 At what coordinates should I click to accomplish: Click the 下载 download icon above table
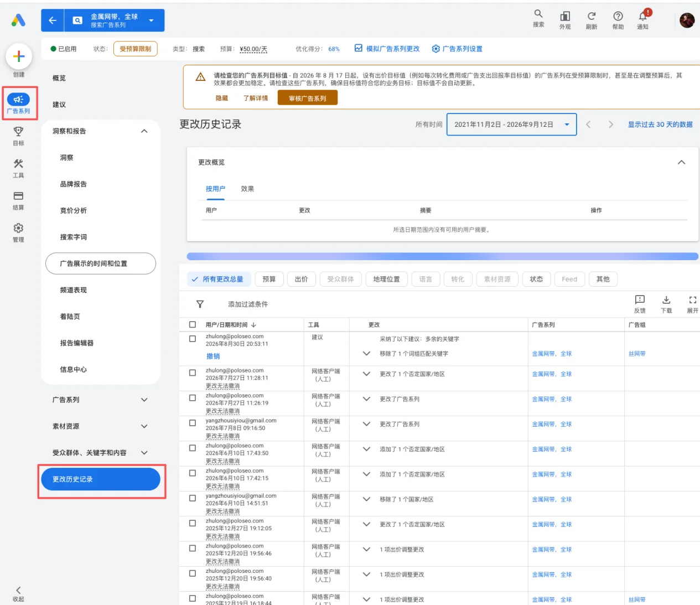coord(666,299)
